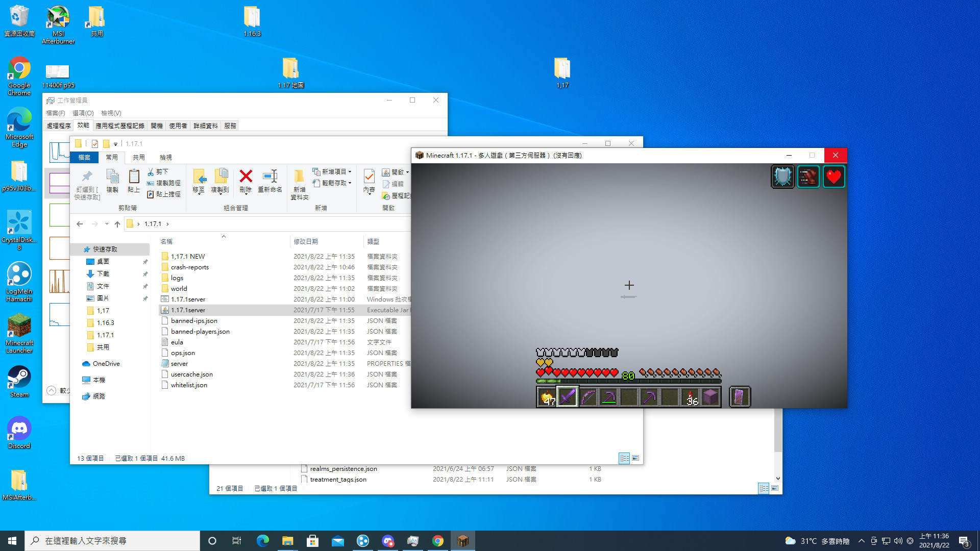Navigate up to the parent folder

[x=117, y=223]
